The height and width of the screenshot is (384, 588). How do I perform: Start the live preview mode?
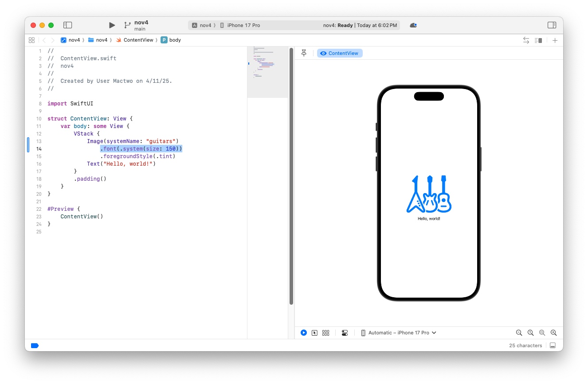pos(304,333)
